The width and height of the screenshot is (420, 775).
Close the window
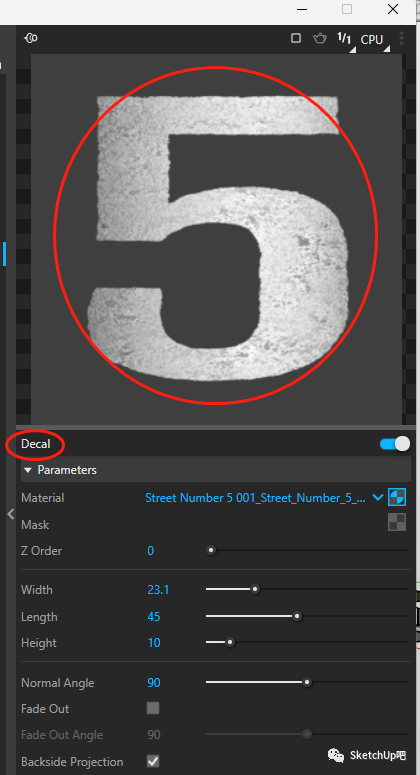pos(393,9)
